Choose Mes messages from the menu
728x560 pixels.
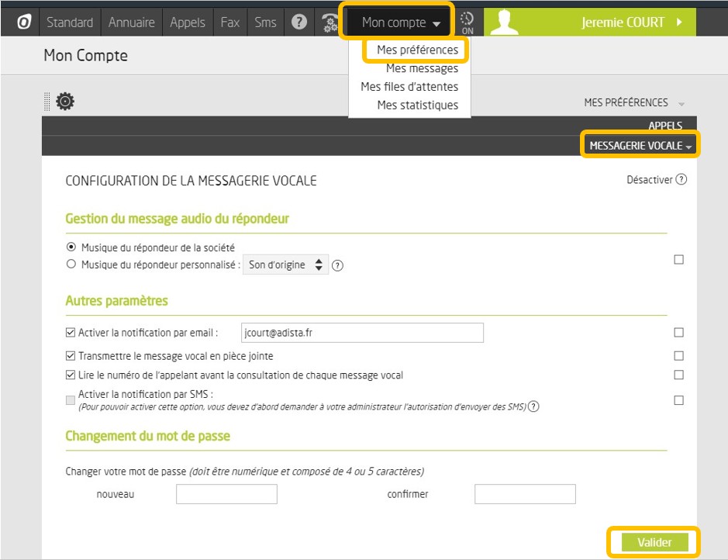point(422,68)
